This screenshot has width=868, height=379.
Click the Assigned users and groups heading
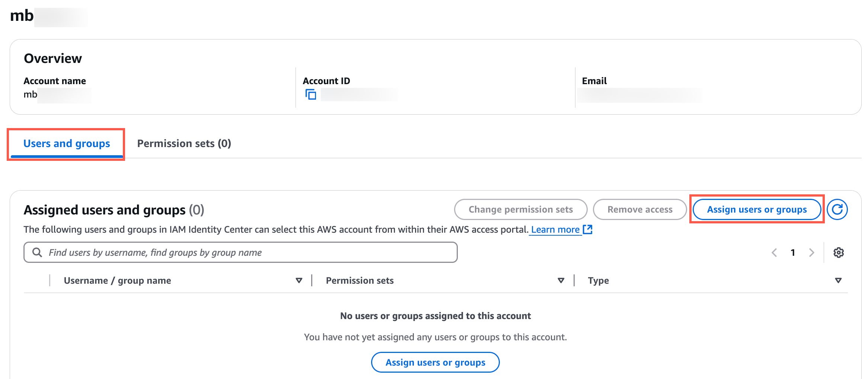coord(114,210)
